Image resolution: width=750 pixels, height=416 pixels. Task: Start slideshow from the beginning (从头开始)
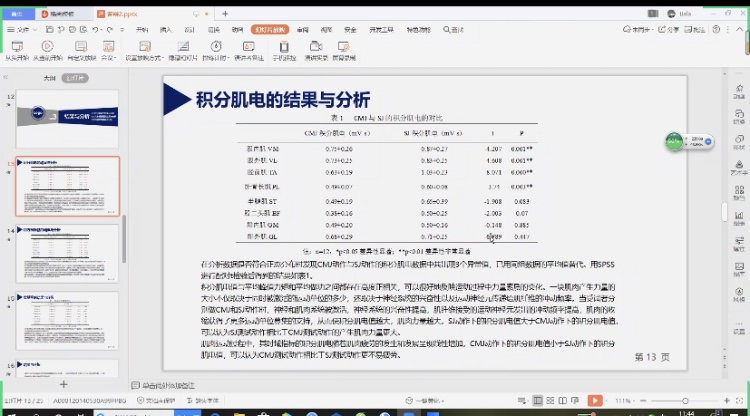[18, 50]
